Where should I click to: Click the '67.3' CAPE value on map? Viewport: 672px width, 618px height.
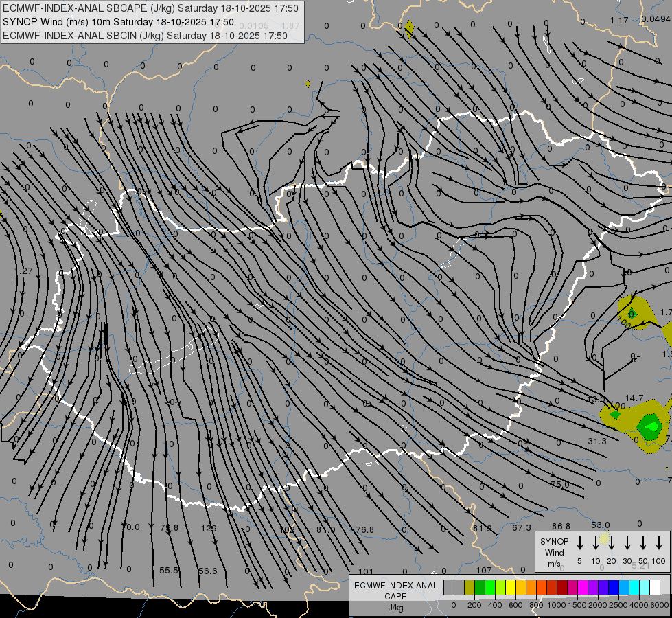(522, 527)
